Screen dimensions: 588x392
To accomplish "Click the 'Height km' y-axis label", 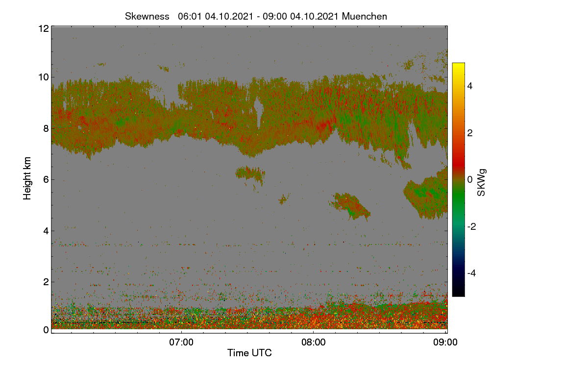I will [27, 178].
